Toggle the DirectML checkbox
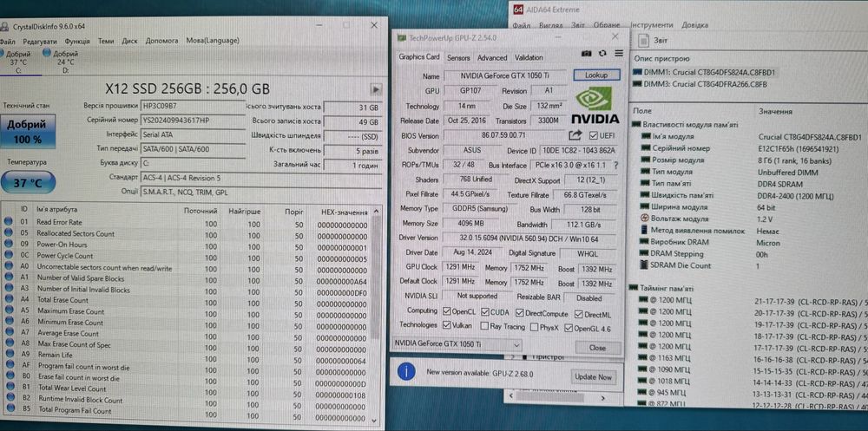 click(579, 314)
